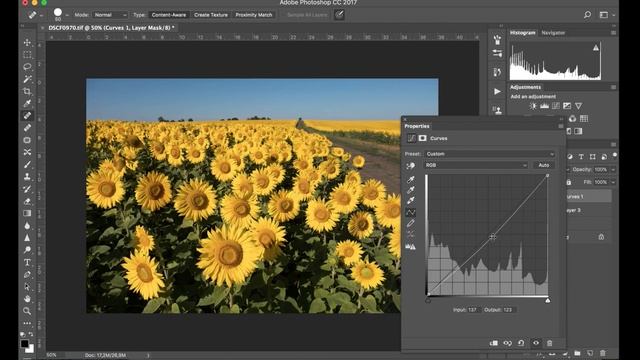
Task: Select the Brush tool
Action: coord(27,164)
